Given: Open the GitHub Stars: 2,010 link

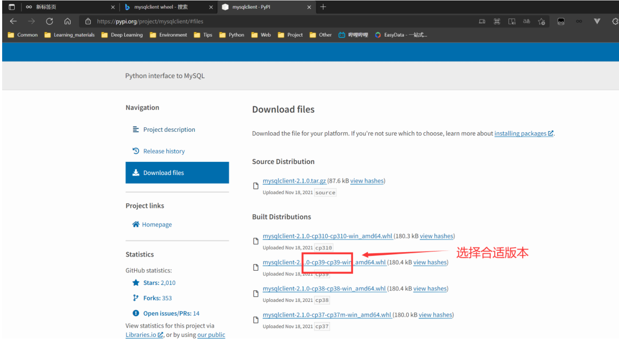Looking at the screenshot, I should click(x=159, y=283).
